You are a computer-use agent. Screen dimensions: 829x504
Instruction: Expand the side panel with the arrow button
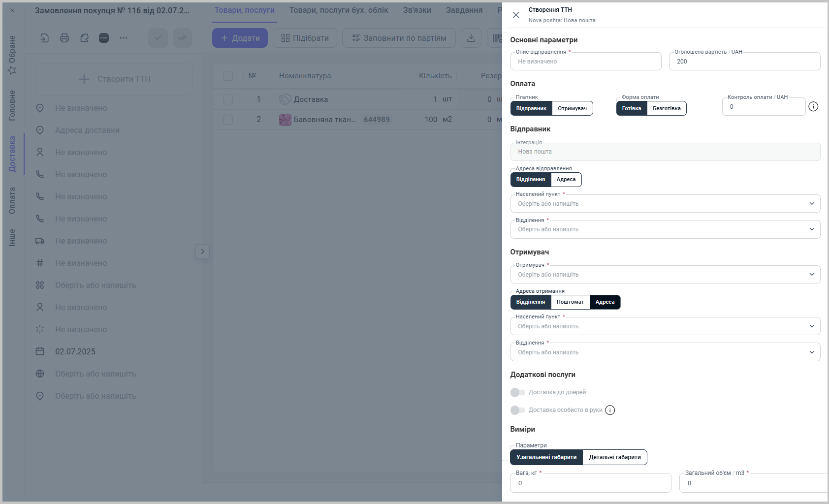point(202,252)
